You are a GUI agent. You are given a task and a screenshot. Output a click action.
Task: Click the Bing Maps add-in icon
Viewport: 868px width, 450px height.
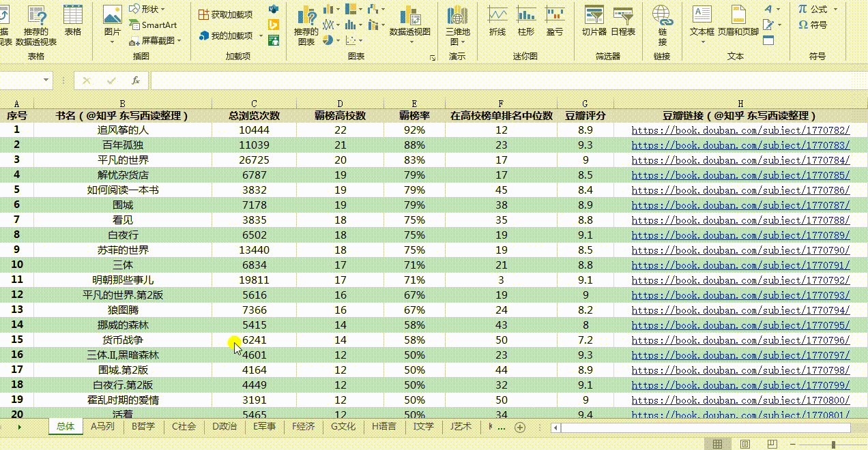(x=274, y=25)
